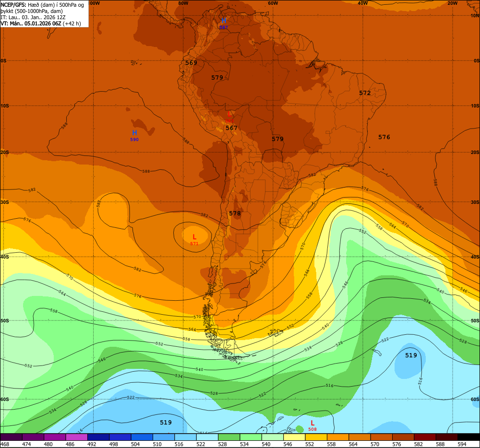The height and width of the screenshot is (448, 480).
Task: Select the purple legend swatch between 474 and 480
Action: (33, 437)
